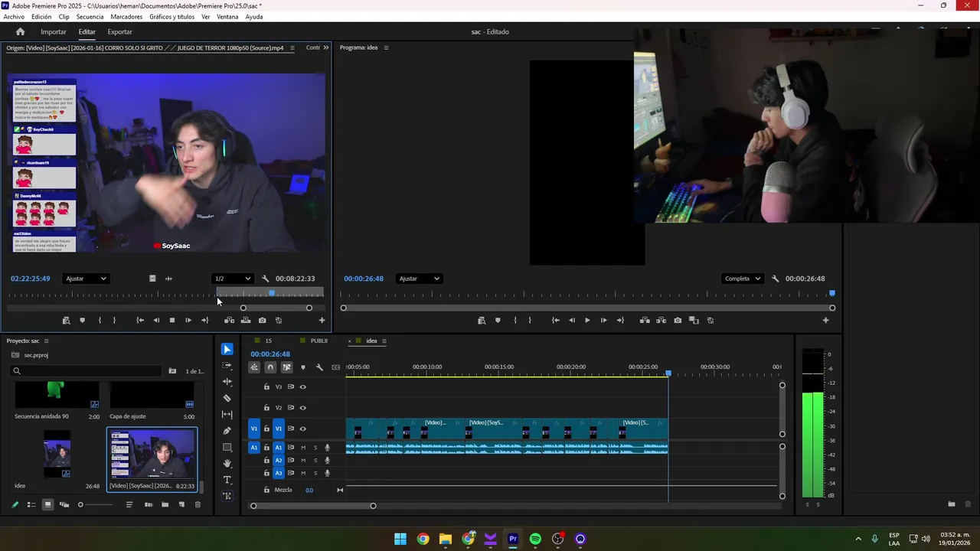
Task: Switch to the 15 sequence tab
Action: click(x=268, y=341)
